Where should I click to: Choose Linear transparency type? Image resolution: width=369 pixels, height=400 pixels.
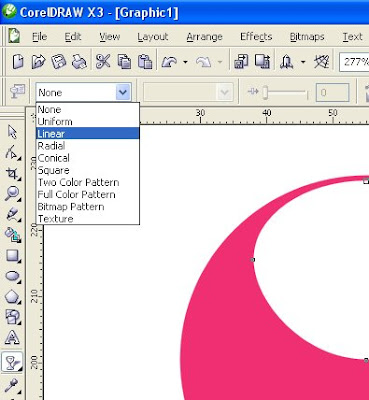click(x=88, y=133)
